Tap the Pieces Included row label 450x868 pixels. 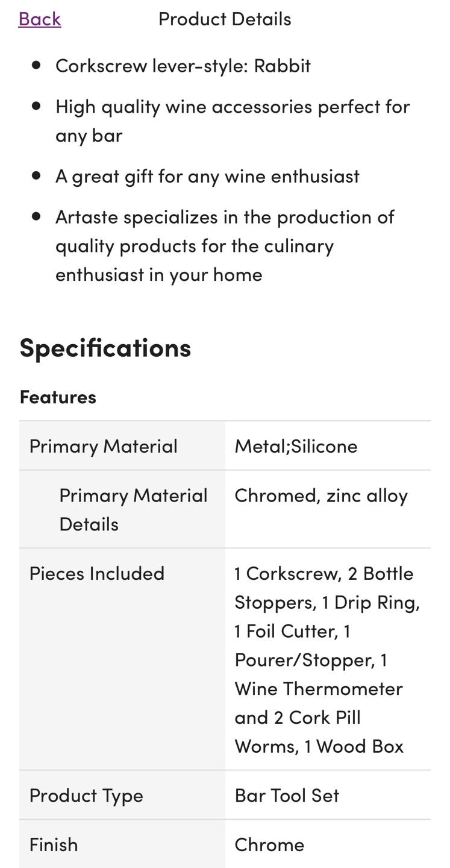click(97, 573)
